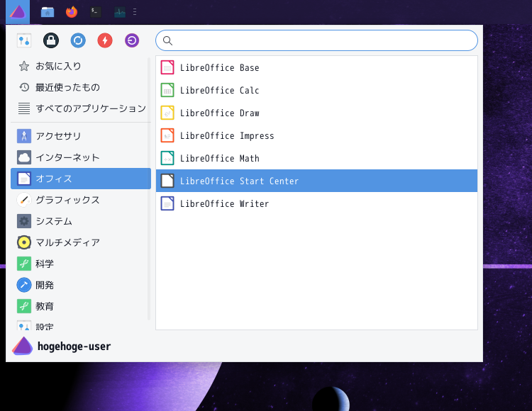
Task: Click the paintbrush icon for グラフィックス
Action: (x=23, y=200)
